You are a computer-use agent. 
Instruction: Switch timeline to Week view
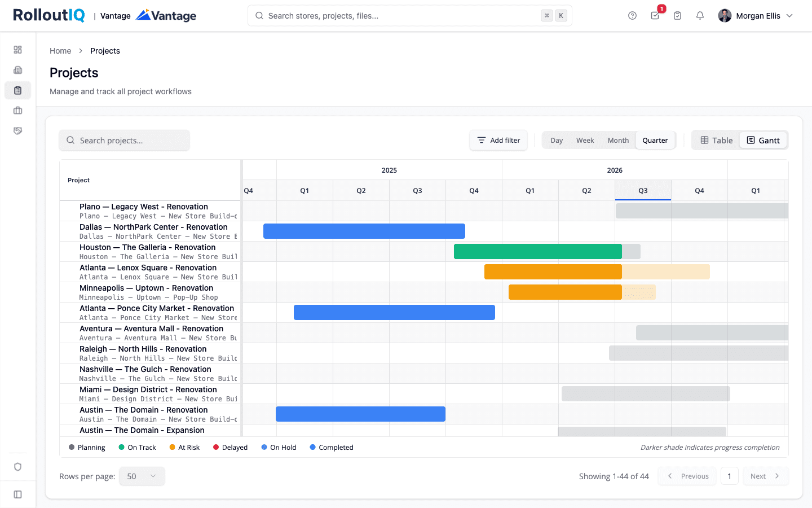click(585, 141)
